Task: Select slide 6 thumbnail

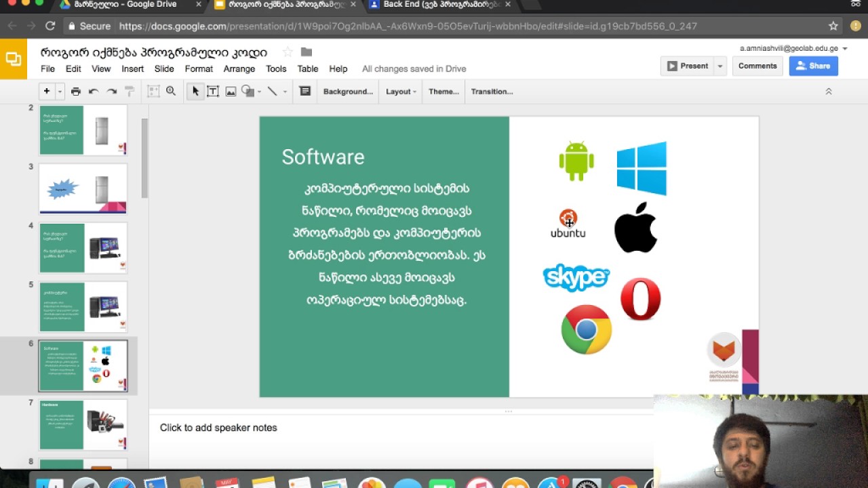Action: click(x=83, y=366)
